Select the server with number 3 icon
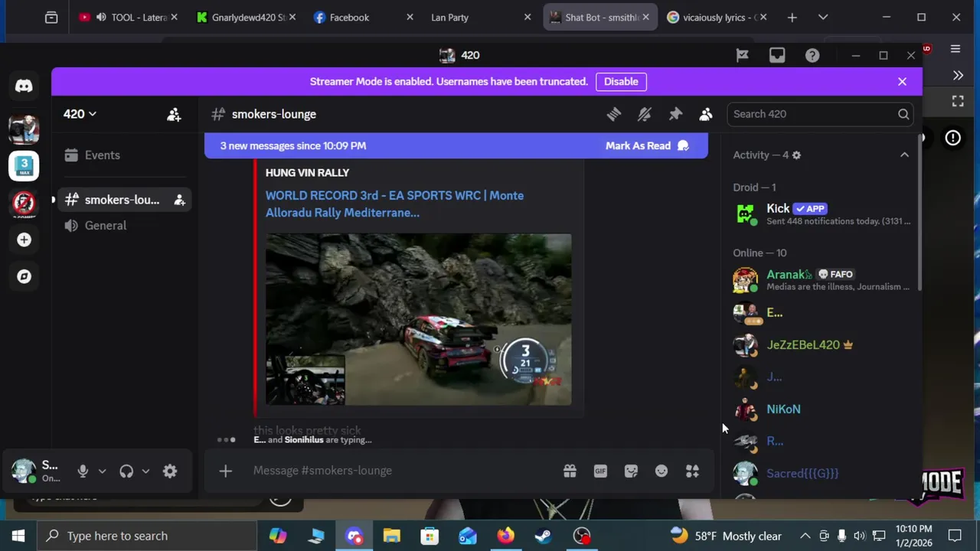This screenshot has width=980, height=551. [x=24, y=165]
